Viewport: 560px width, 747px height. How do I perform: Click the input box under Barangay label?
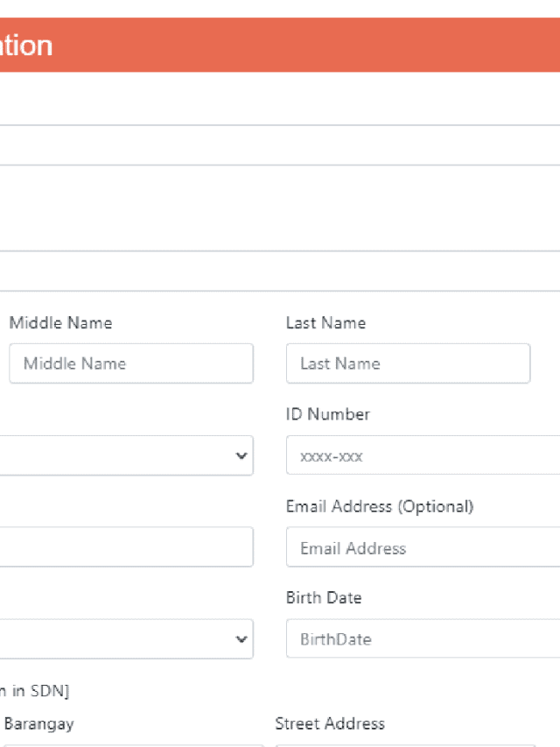[x=131, y=744]
